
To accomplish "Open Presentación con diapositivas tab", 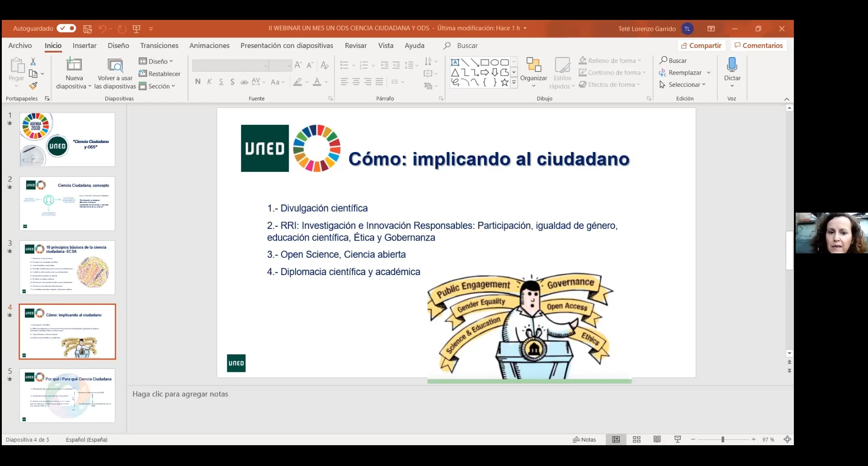I will (x=287, y=45).
